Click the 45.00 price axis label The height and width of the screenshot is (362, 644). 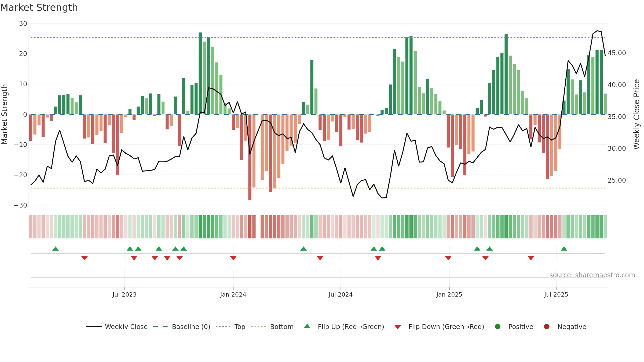[x=617, y=53]
